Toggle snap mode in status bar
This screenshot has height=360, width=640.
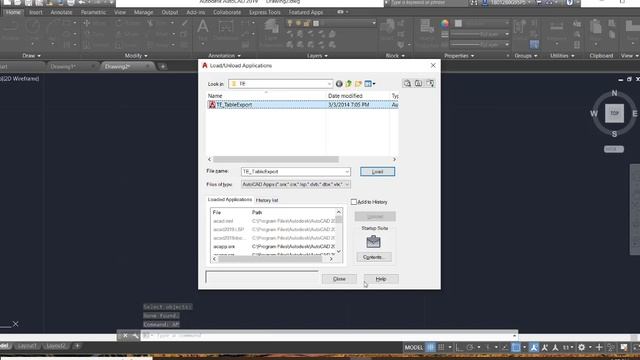441,347
